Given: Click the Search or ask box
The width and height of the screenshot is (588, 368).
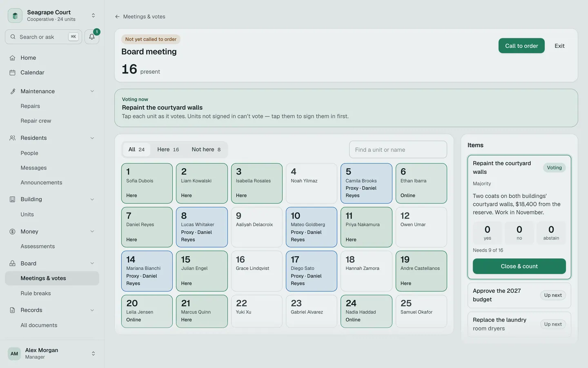Looking at the screenshot, I should pos(44,37).
